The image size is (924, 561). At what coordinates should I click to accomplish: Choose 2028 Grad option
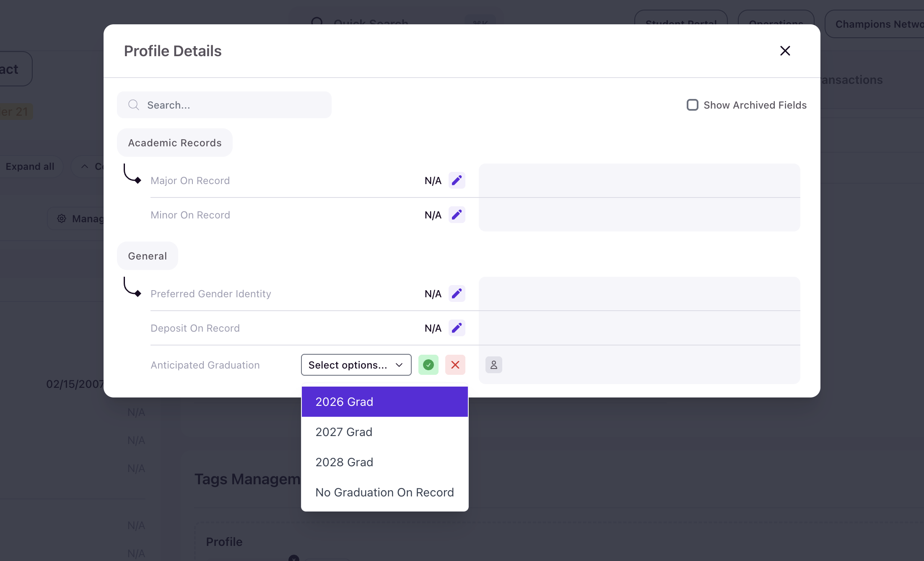click(x=384, y=462)
